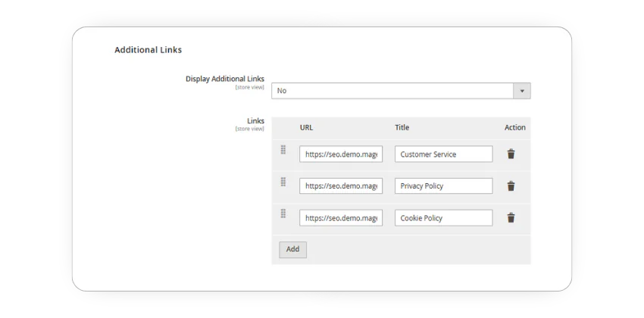644x318 pixels.
Task: Click the Title column header
Action: coord(402,128)
